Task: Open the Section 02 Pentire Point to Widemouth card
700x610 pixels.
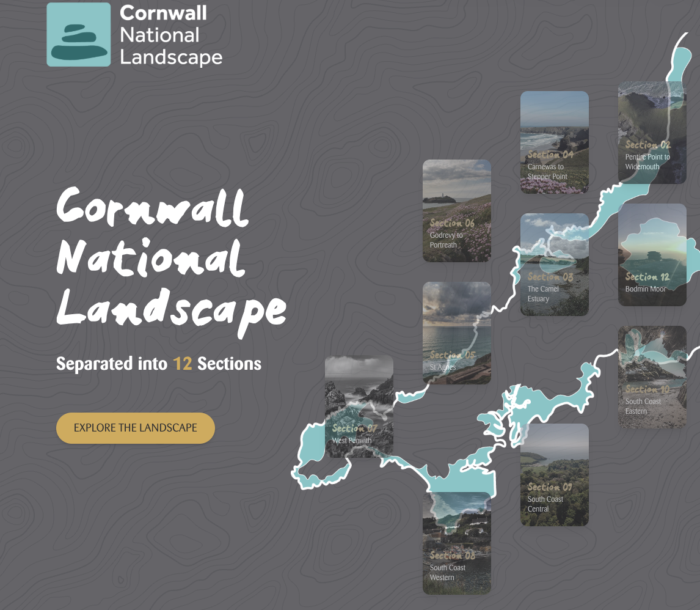Action: (652, 133)
